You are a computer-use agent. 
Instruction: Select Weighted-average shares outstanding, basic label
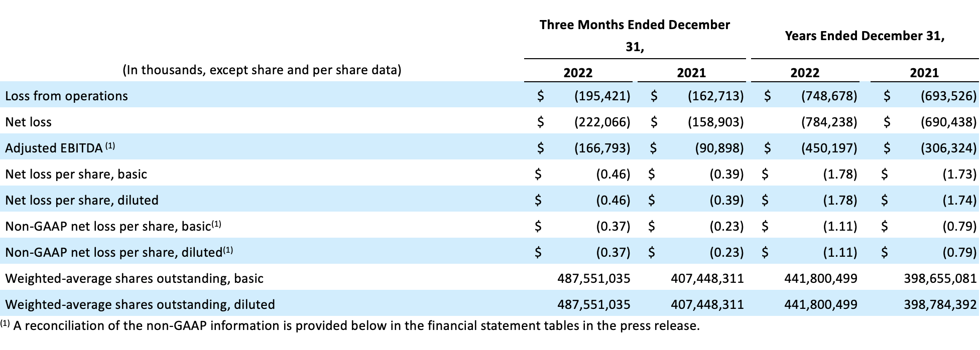tap(134, 278)
